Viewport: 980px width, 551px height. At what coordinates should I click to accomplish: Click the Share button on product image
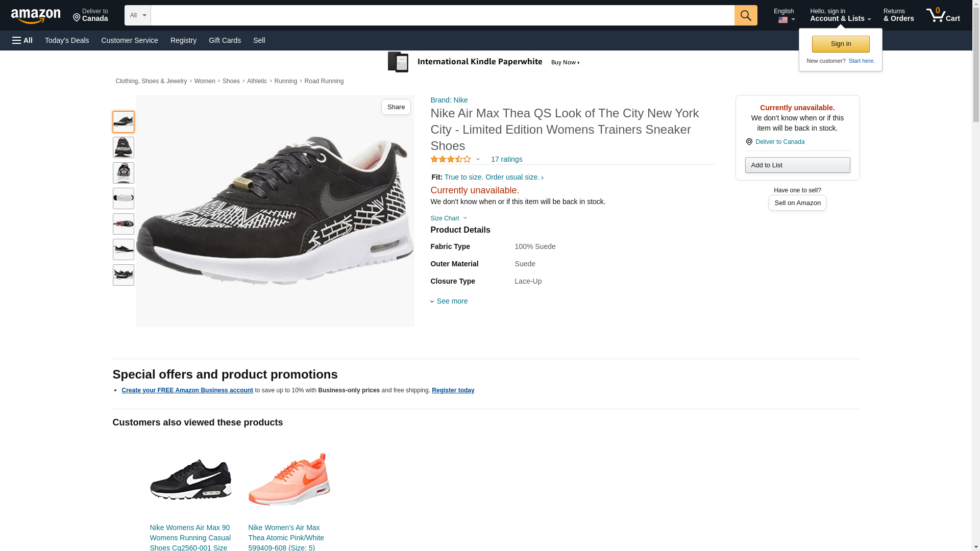tap(396, 107)
